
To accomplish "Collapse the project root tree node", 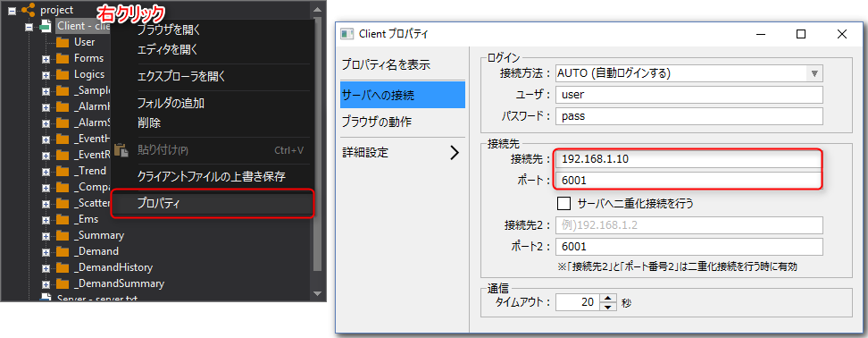I will [12, 10].
